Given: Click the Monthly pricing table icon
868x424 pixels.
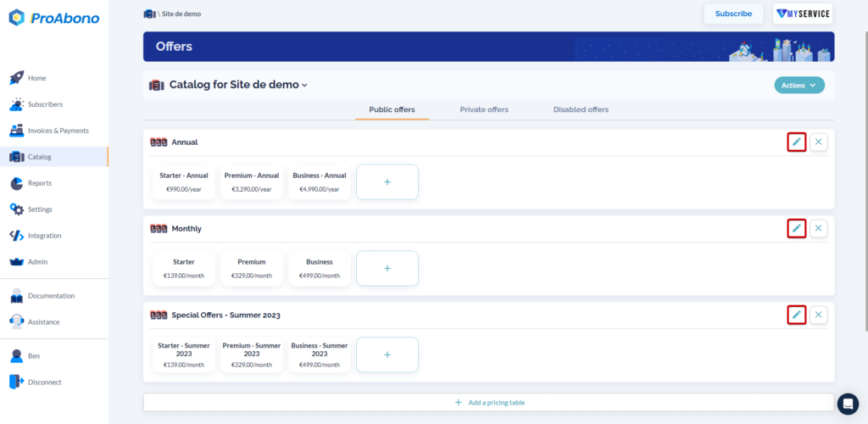Looking at the screenshot, I should click(x=159, y=229).
